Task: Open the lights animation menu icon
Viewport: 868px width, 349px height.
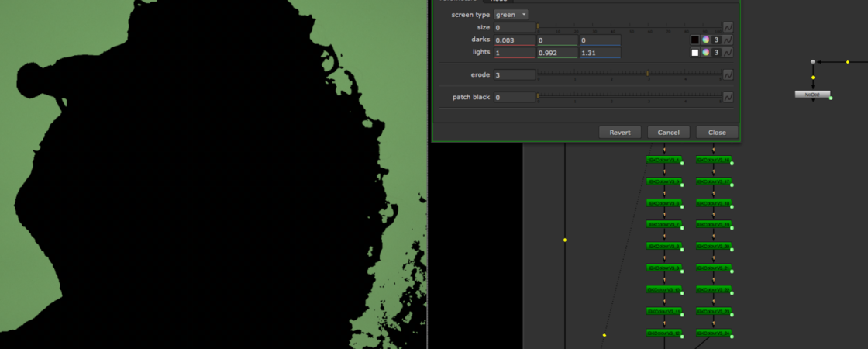Action: tap(728, 53)
